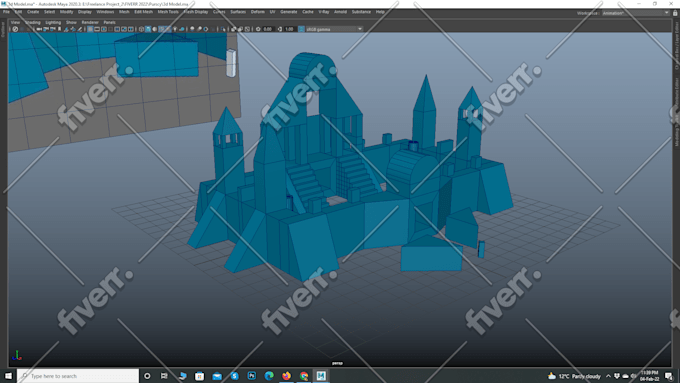Click the XYZ axis gizmo in viewport corner

tap(16, 356)
